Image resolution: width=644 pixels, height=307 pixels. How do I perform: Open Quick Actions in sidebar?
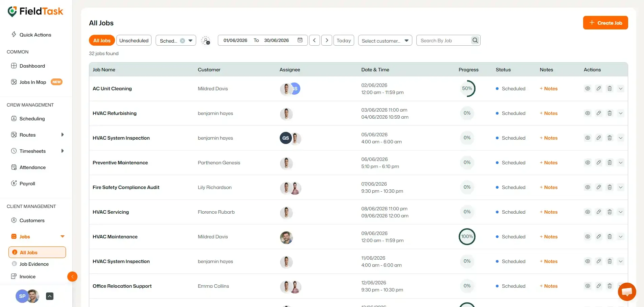(31, 34)
